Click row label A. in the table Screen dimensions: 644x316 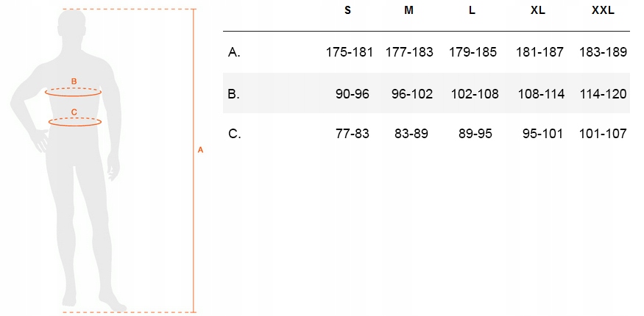235,52
